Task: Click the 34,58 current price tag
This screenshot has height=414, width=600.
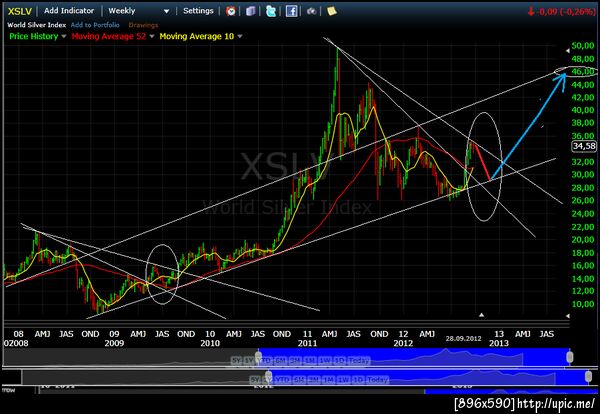Action: (584, 146)
